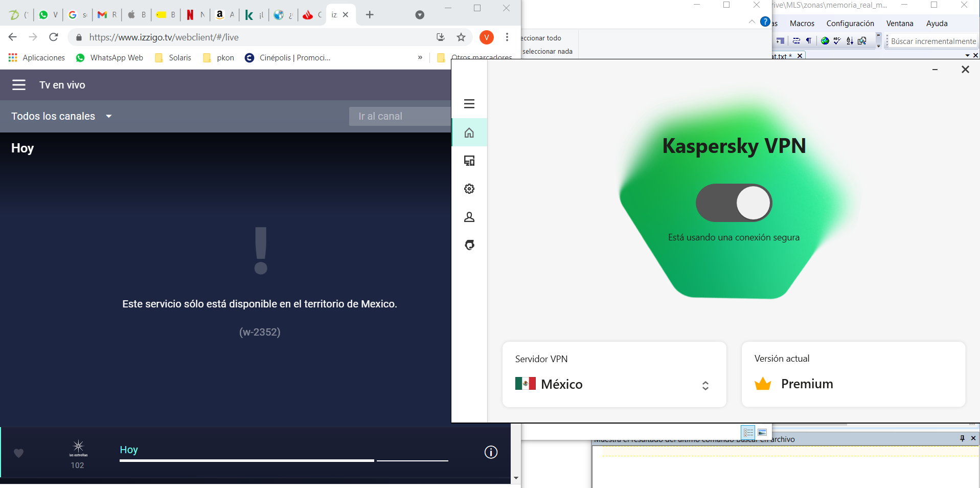
Task: Open the support headset icon in Kaspersky sidebar
Action: point(469,245)
